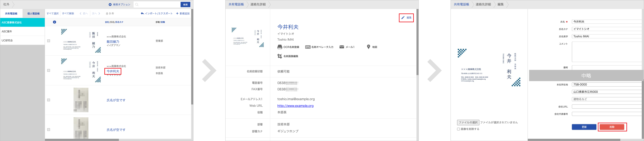
Task: Open business card image crop editor
Action: click(x=280, y=56)
